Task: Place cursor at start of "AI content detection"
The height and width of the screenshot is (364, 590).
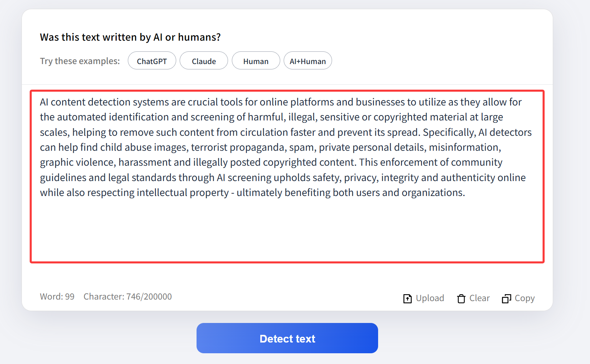Action: pyautogui.click(x=40, y=102)
